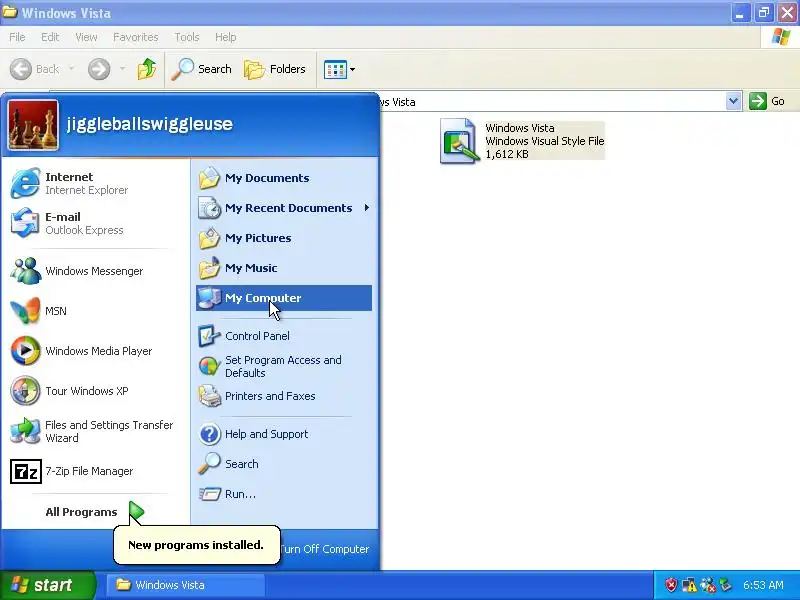Click the yellow warning network tray icon
The height and width of the screenshot is (600, 800).
point(689,585)
